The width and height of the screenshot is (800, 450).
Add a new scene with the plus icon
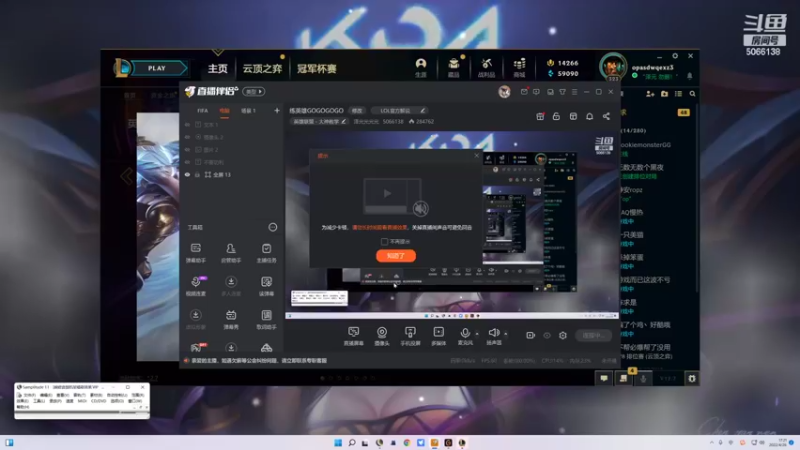pos(277,110)
